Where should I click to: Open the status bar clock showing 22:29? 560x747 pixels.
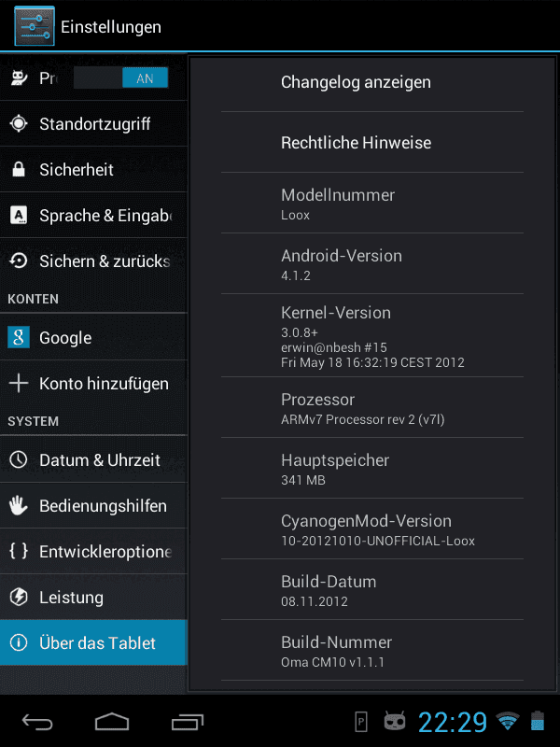tap(453, 722)
